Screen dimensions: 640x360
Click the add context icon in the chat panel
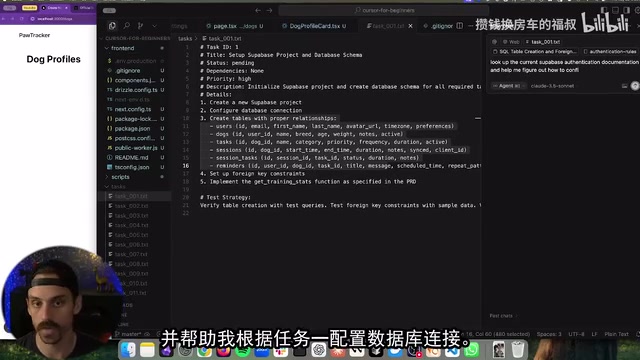[x=494, y=42]
